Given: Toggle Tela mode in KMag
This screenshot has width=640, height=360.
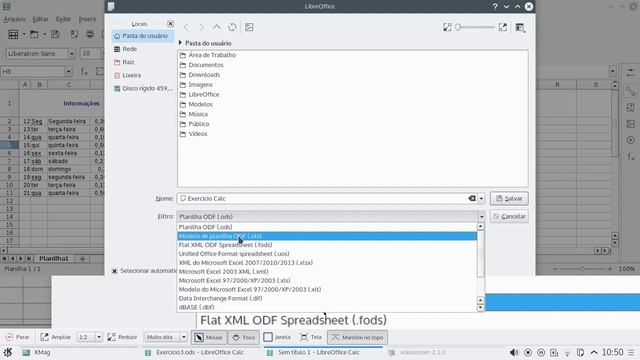Looking at the screenshot, I should (x=311, y=337).
